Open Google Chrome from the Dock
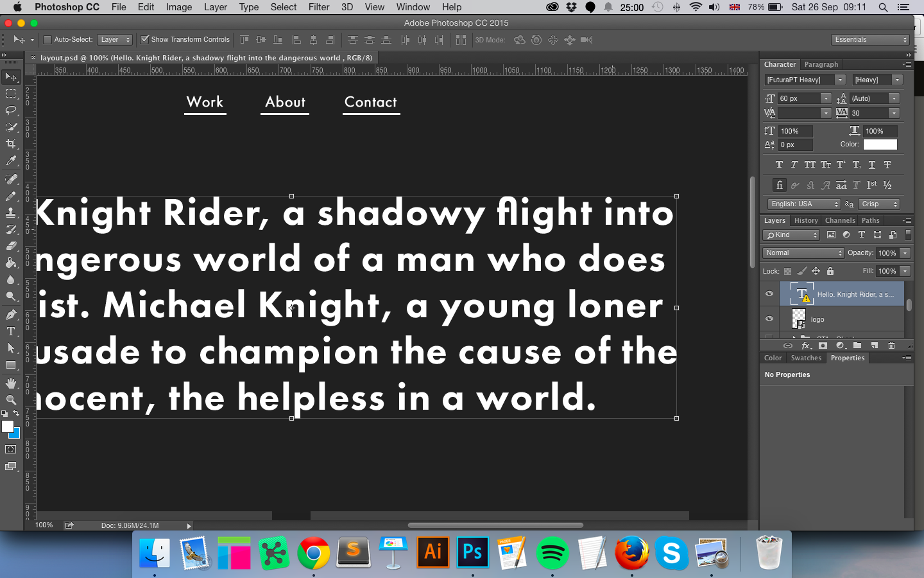Viewport: 924px width, 578px height. coord(313,552)
